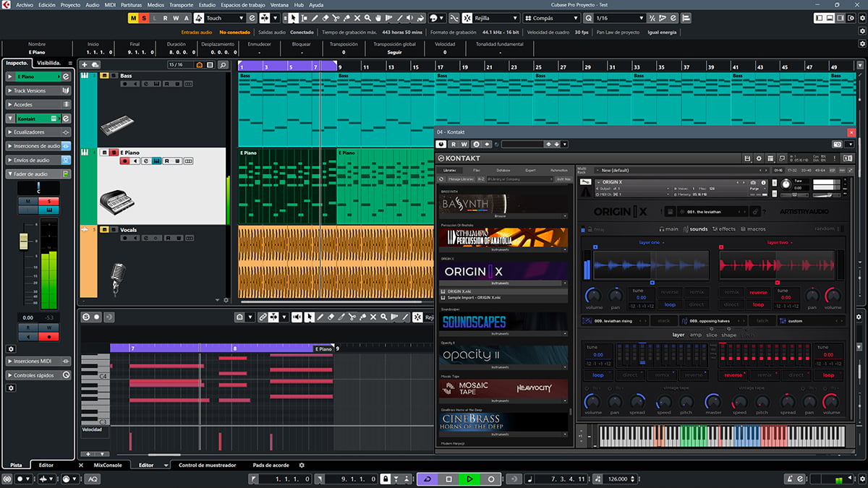Switch to the Pads de acorde tab
The image size is (868, 488).
tap(271, 465)
